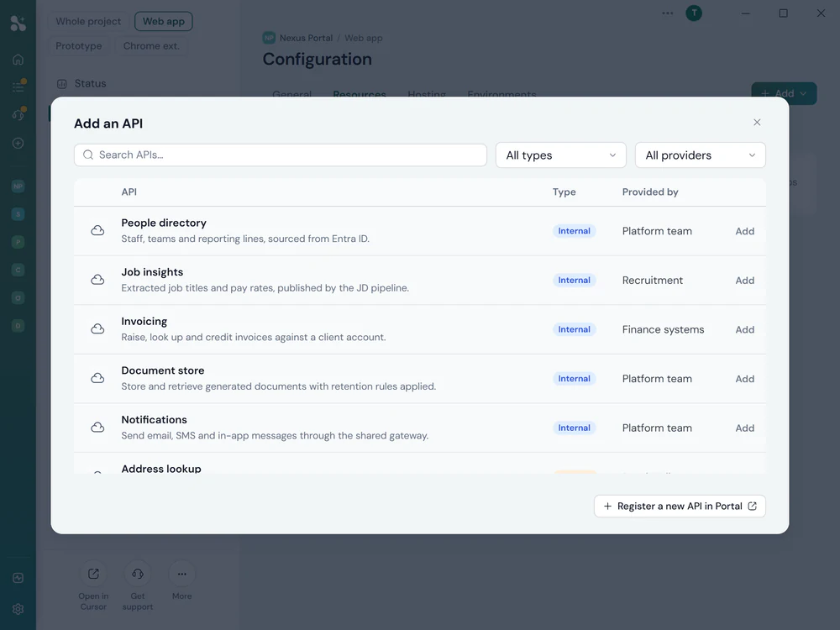Viewport: 840px width, 630px height.
Task: Open the Home icon in the sidebar
Action: (x=18, y=60)
